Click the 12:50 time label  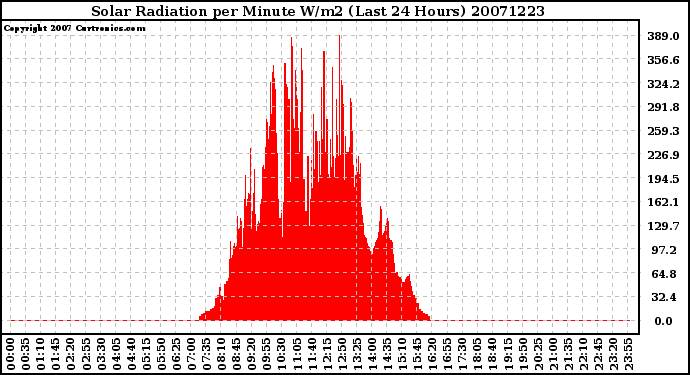coord(342,354)
